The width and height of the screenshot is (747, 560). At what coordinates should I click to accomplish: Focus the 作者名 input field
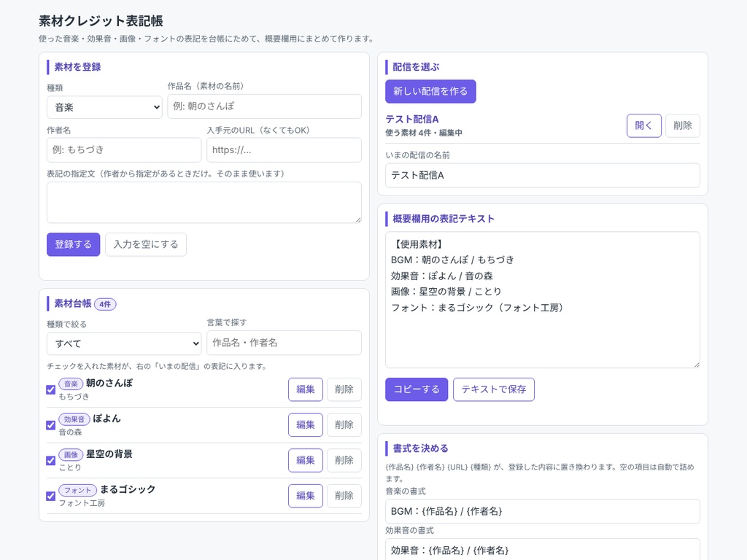124,150
